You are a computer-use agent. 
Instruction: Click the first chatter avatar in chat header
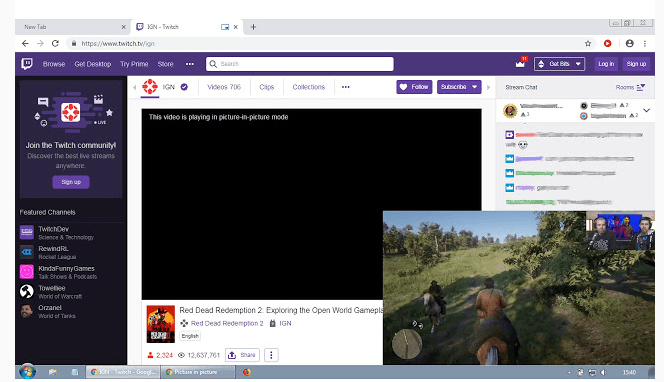click(x=510, y=111)
